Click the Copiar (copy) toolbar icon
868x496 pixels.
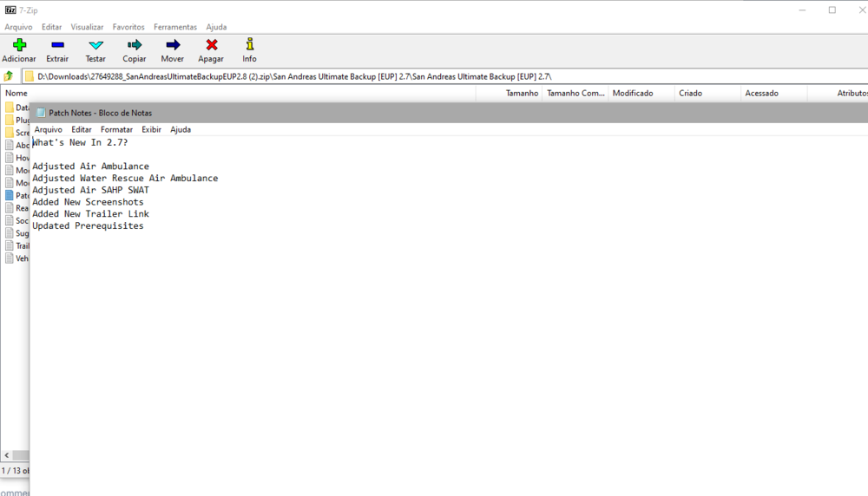pyautogui.click(x=135, y=45)
